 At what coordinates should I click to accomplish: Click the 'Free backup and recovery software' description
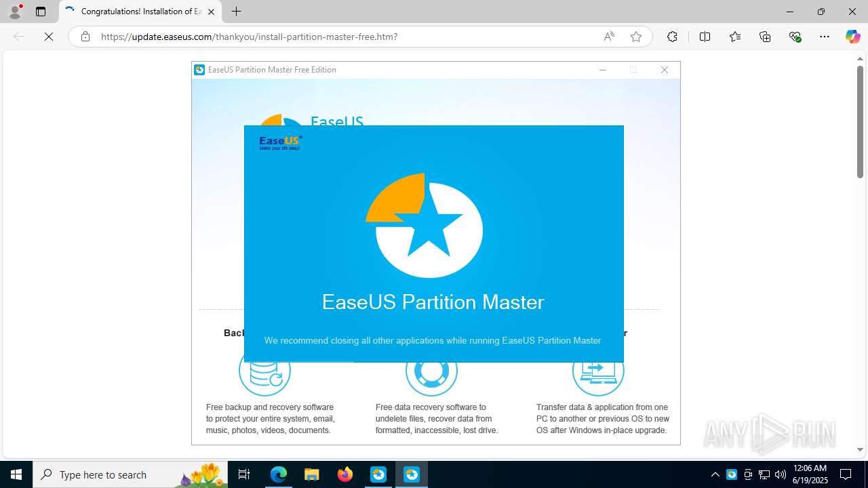(x=271, y=419)
